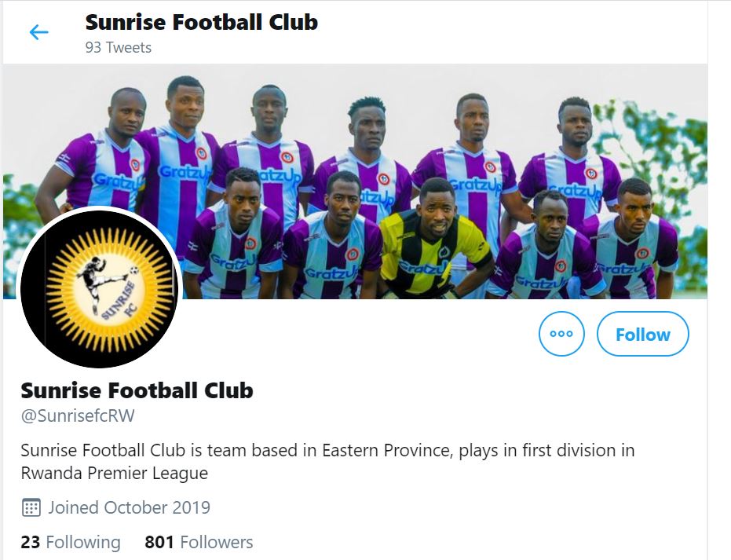The width and height of the screenshot is (731, 560).
Task: Click the goalkeeper in yellow-black jersey
Action: point(434,243)
